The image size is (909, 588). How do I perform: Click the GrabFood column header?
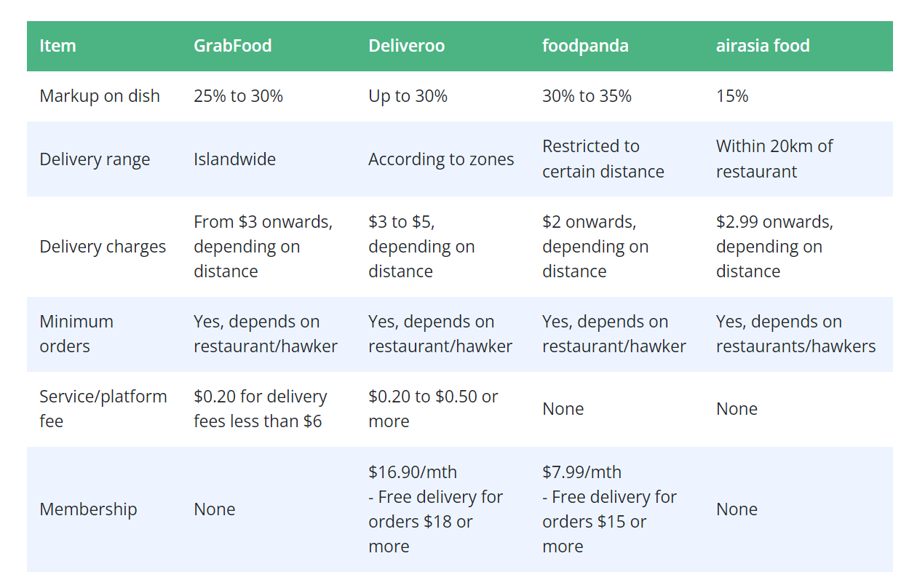(232, 46)
